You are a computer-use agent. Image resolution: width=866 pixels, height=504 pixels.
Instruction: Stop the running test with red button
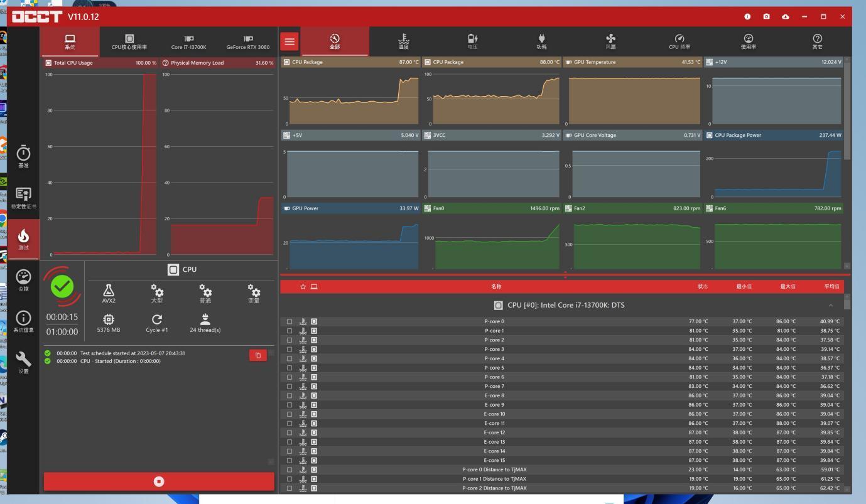point(159,481)
